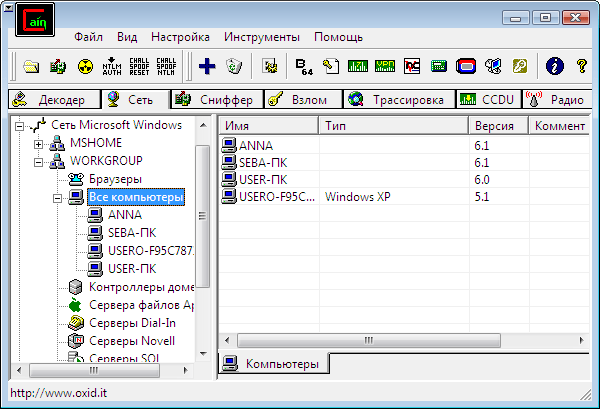600x409 pixels.
Task: Collapse the WORKGROUP node
Action: [38, 162]
